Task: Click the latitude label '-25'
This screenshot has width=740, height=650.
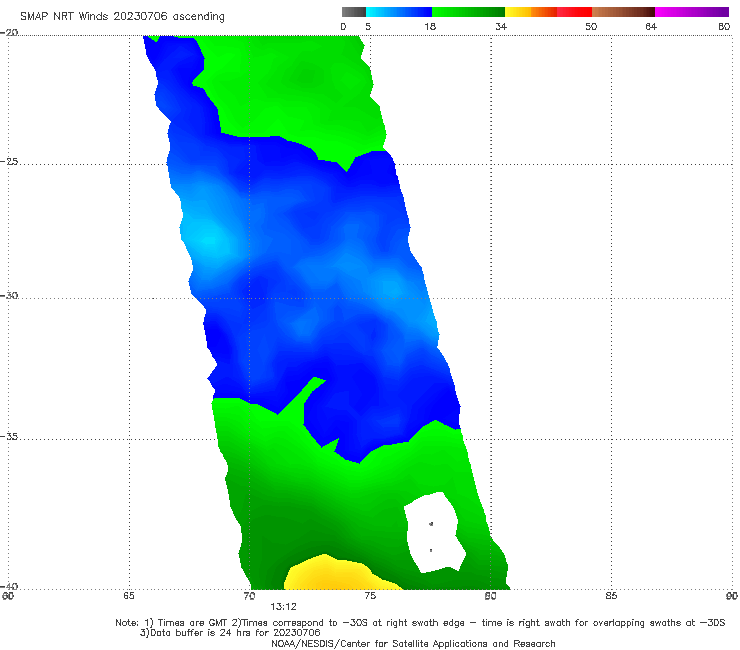Action: pos(9,162)
